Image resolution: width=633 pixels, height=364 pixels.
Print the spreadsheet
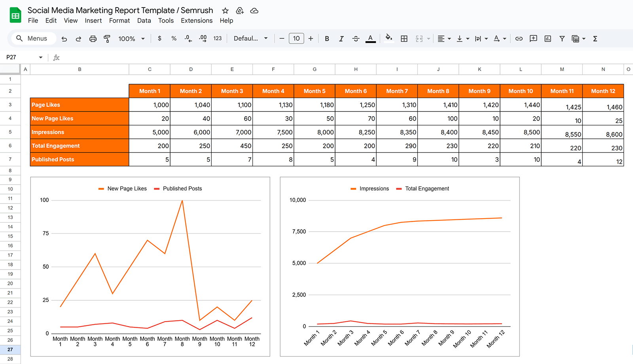click(93, 38)
